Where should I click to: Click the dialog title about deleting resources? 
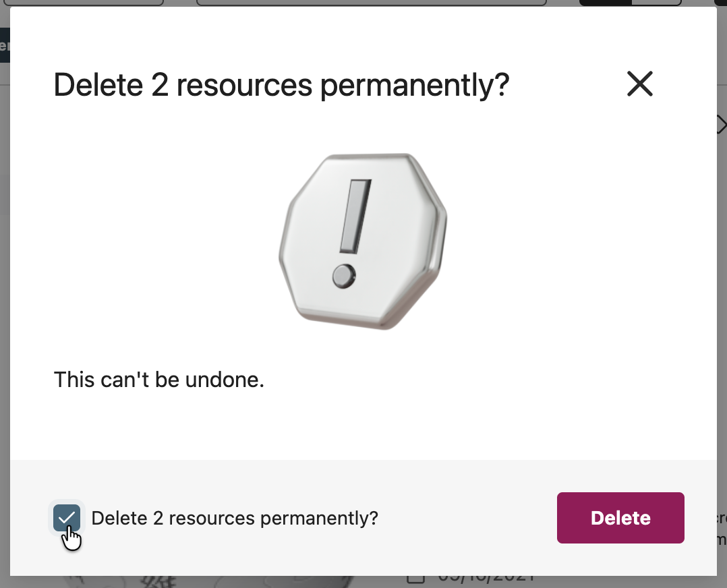[281, 85]
